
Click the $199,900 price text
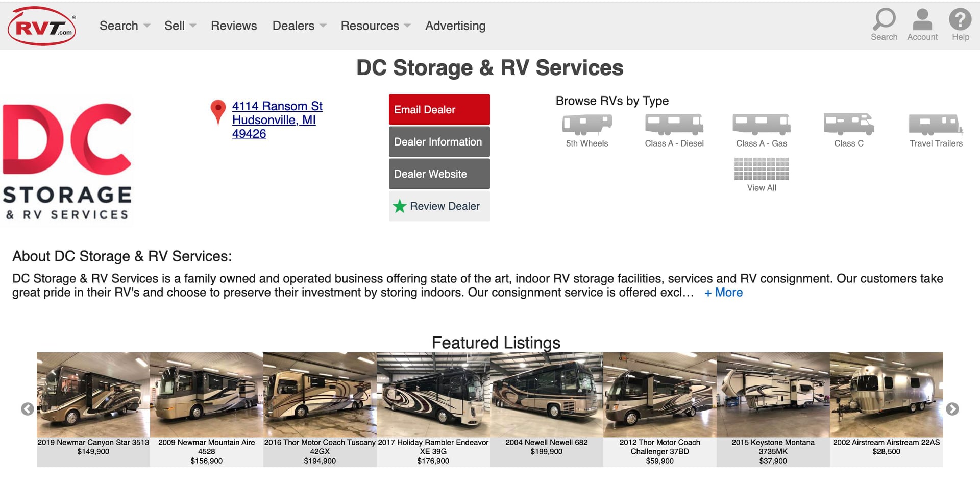(547, 451)
